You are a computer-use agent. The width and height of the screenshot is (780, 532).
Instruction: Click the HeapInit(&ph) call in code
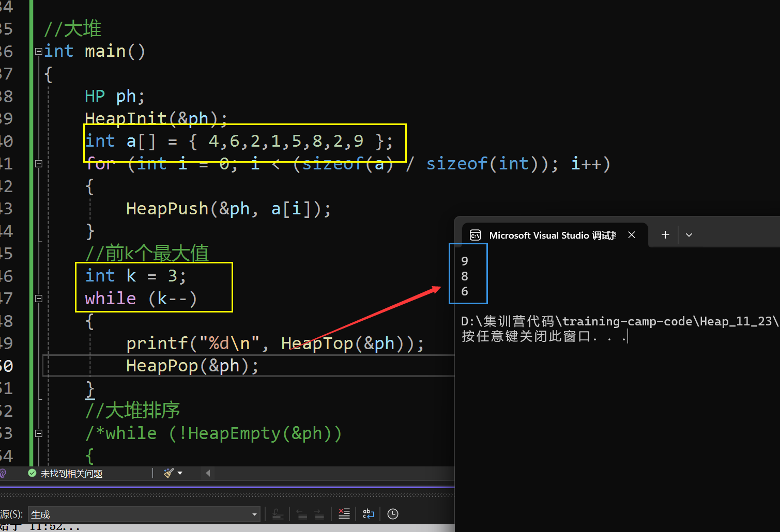coord(156,119)
